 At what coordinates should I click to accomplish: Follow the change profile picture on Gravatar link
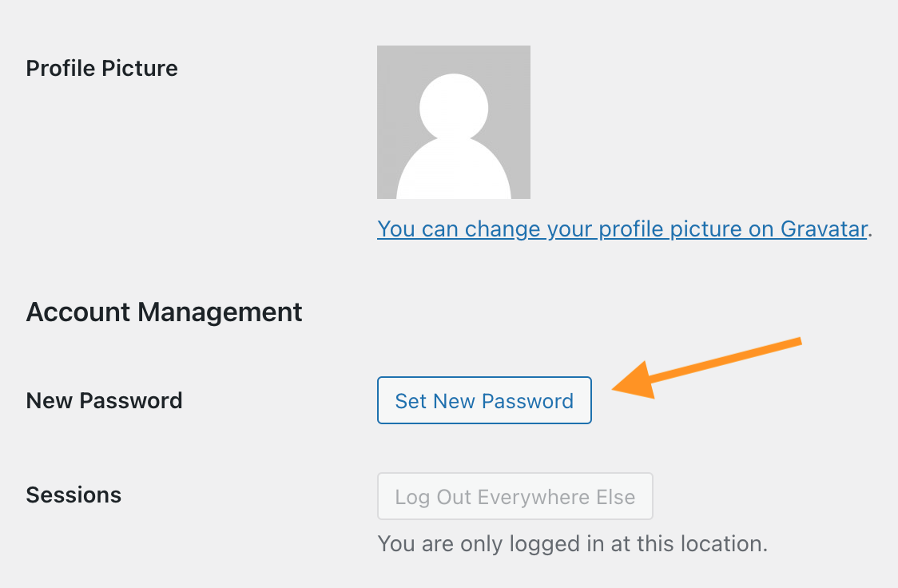(x=622, y=228)
